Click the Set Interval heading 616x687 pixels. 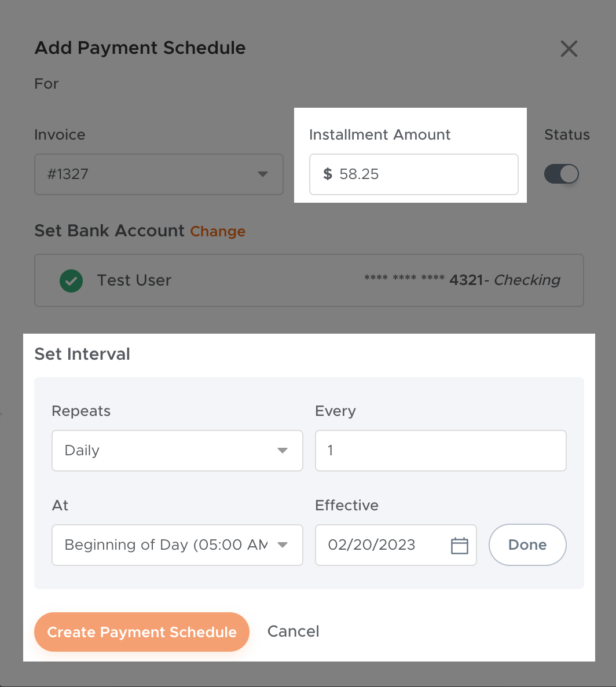tap(82, 354)
